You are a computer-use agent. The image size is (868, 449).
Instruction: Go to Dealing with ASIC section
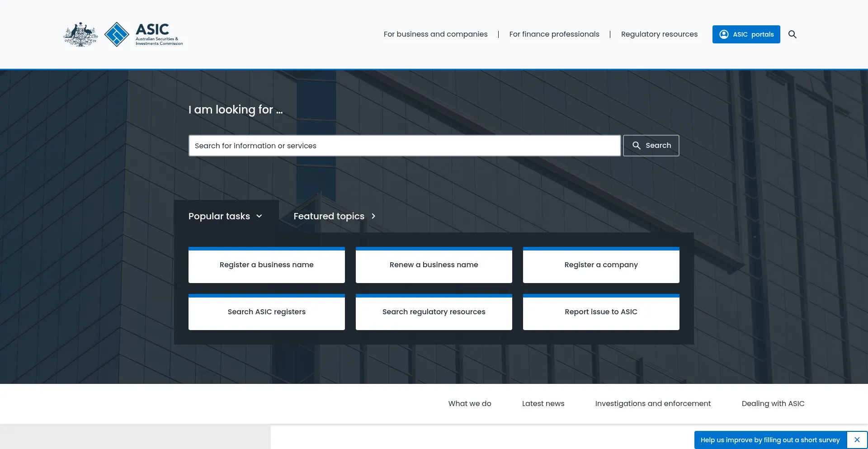773,403
